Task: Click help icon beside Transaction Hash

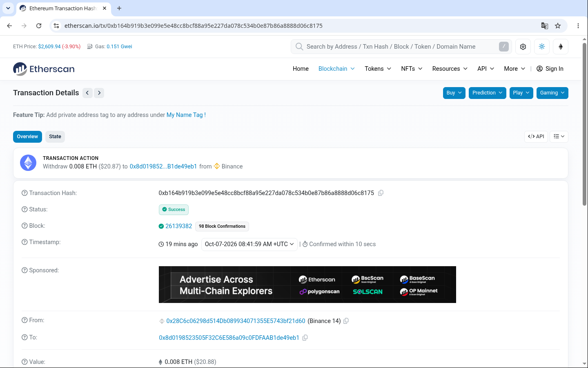Action: tap(24, 193)
